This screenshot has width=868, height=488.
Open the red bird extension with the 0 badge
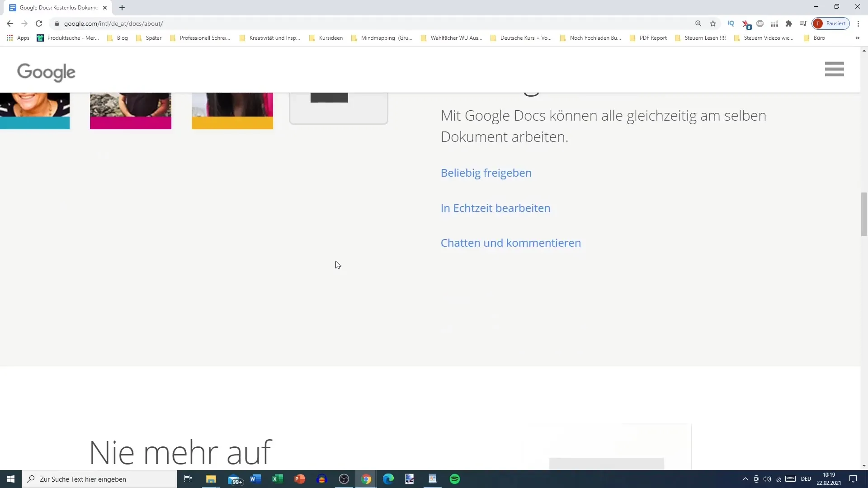[746, 24]
